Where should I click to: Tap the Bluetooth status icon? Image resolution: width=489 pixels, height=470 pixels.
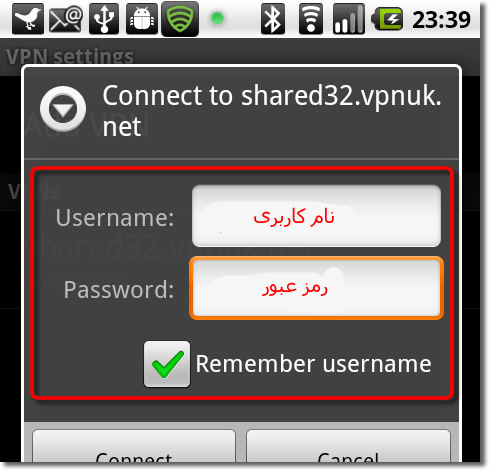[273, 19]
